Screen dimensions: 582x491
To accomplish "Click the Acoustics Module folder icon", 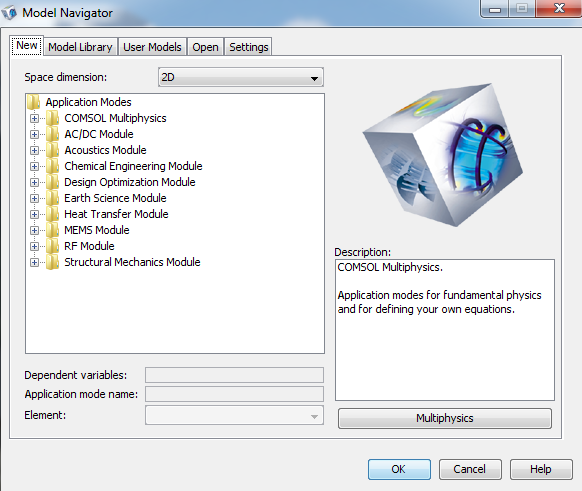I will click(53, 150).
